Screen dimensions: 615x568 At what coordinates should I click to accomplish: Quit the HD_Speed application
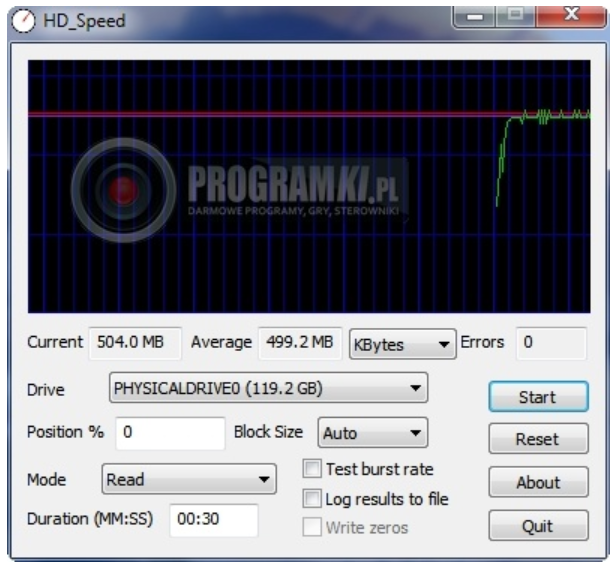pyautogui.click(x=539, y=526)
